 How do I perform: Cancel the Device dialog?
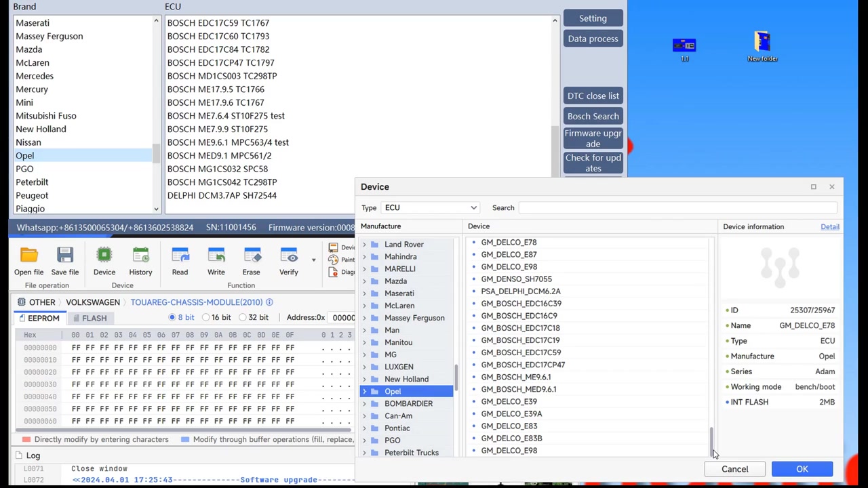coord(735,469)
